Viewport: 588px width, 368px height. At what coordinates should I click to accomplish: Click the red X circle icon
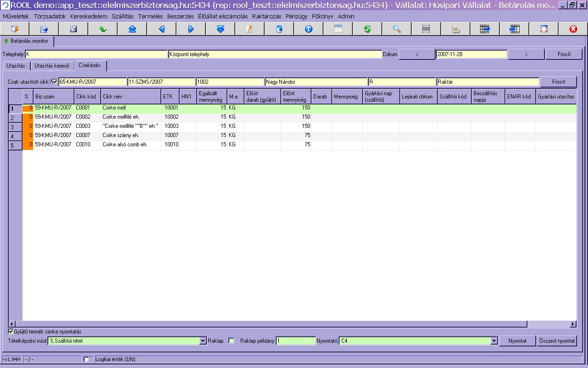pyautogui.click(x=573, y=29)
